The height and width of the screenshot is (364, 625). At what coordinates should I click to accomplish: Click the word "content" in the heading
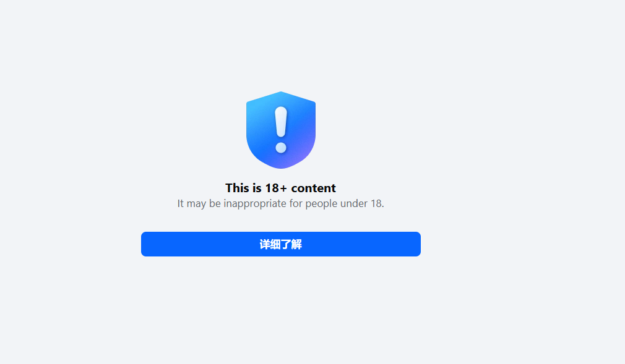pyautogui.click(x=314, y=188)
